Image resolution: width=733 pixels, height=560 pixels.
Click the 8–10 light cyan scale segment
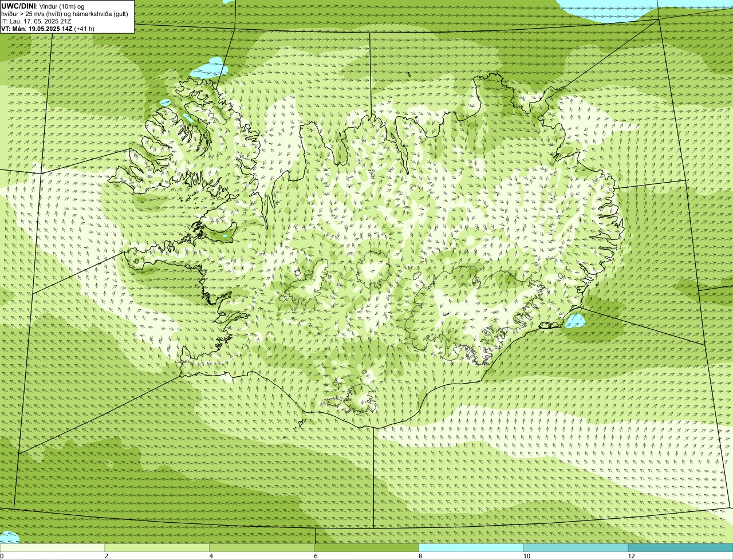click(471, 547)
